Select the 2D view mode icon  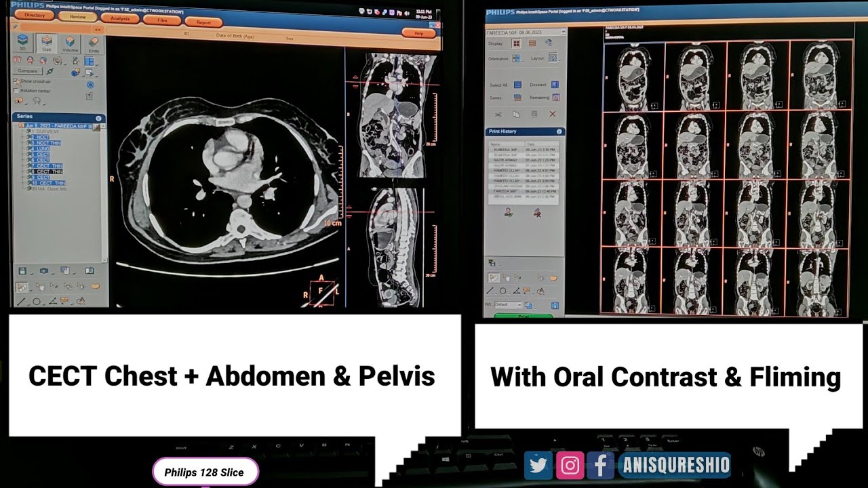(x=22, y=42)
